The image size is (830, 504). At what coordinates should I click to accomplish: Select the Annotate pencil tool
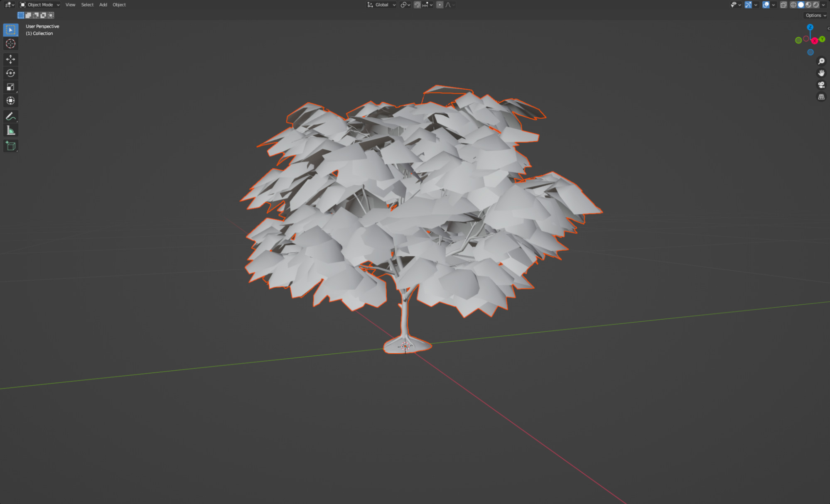[10, 117]
